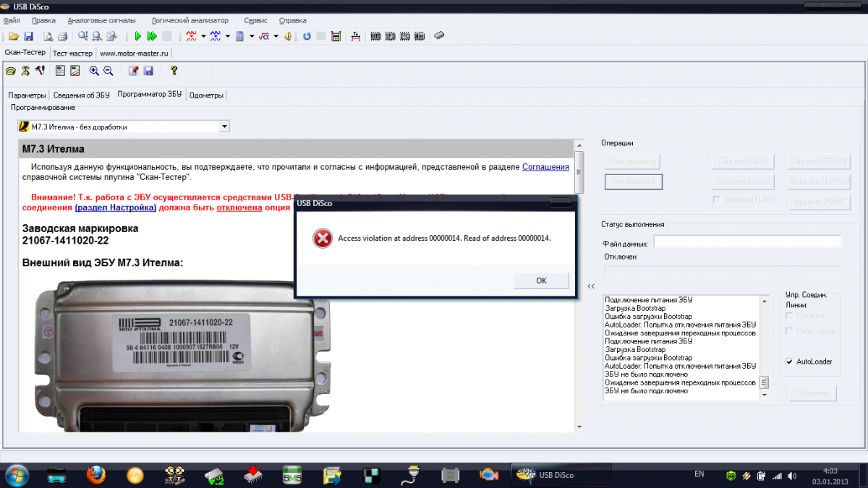Click the Файл данных input field
The image size is (868, 488).
[x=747, y=241]
